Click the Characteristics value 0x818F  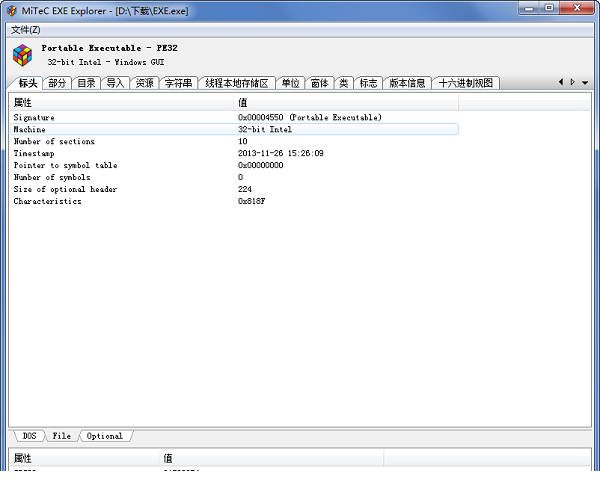pyautogui.click(x=251, y=201)
